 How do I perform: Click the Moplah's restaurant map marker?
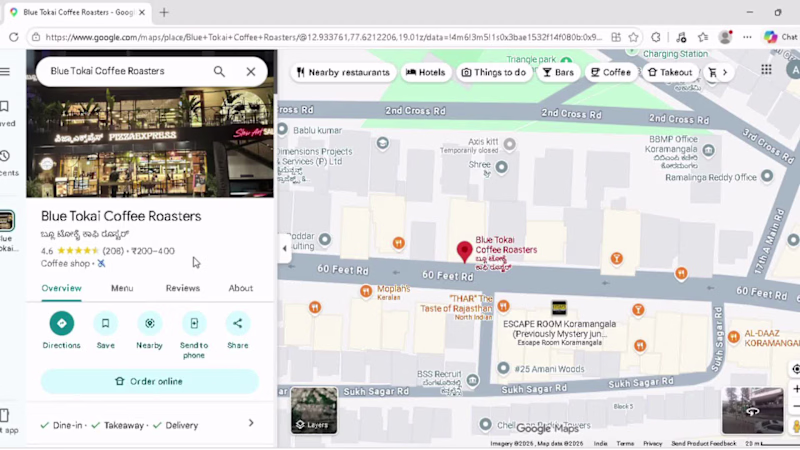[x=366, y=291]
